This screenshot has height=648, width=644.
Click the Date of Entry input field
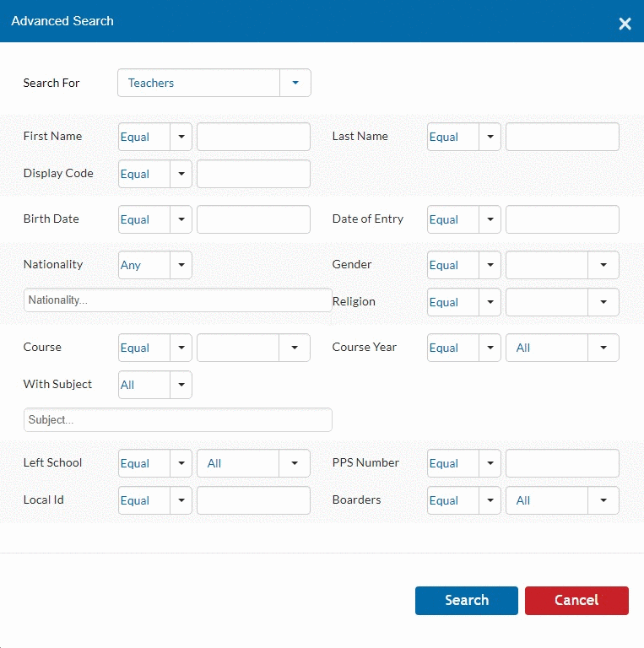click(562, 219)
